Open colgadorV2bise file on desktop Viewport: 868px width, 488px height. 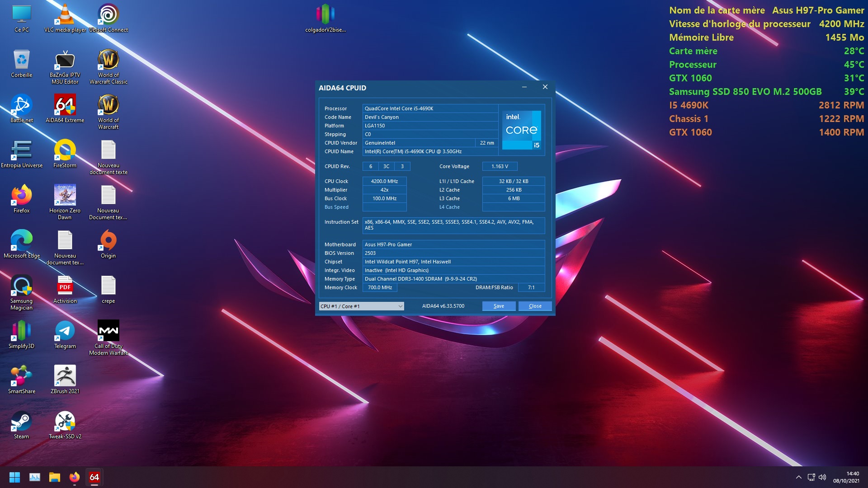(325, 18)
